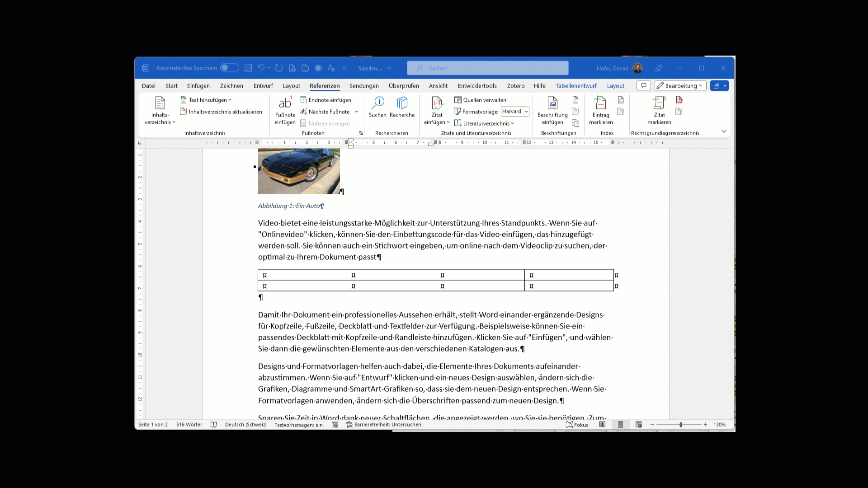
Task: Switch to Fokus mode
Action: pyautogui.click(x=577, y=425)
